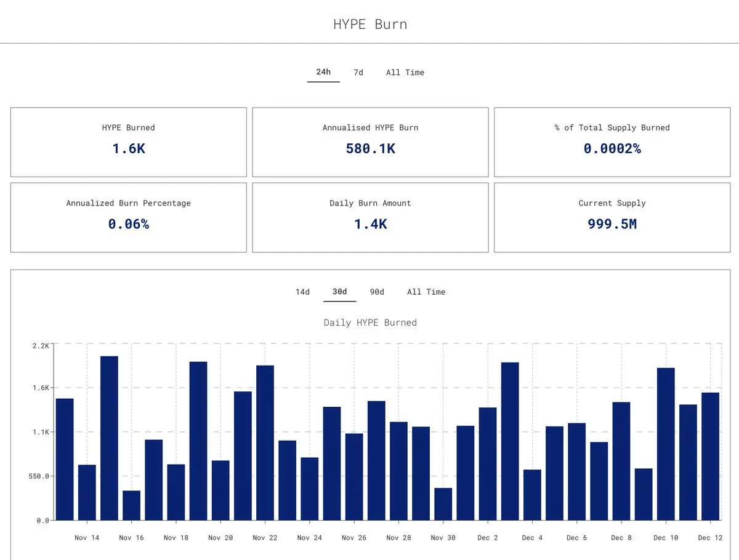This screenshot has height=560, width=739.
Task: Click the Current Supply 999.5M value
Action: (x=612, y=224)
